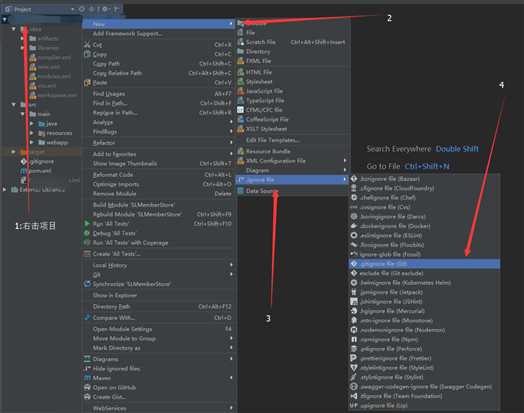The height and width of the screenshot is (413, 524).
Task: Click the Prettier 'P' icon in ignore list
Action: (x=354, y=358)
